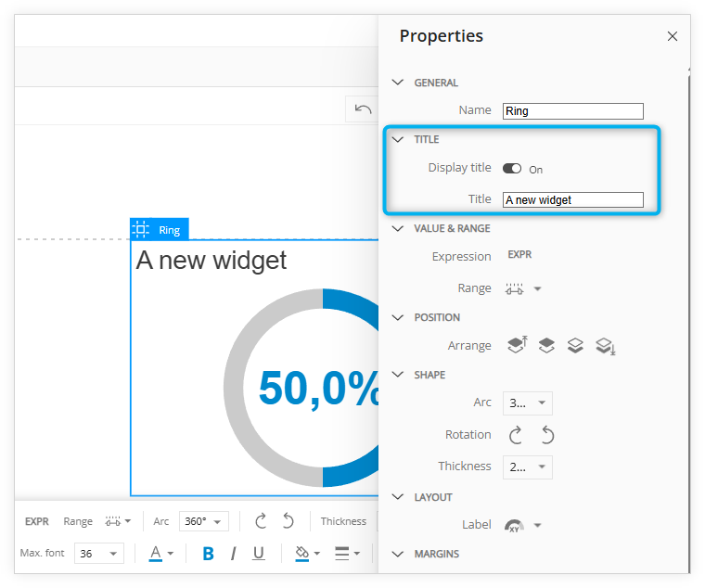
Task: Send widget backward one layer
Action: coord(575,345)
